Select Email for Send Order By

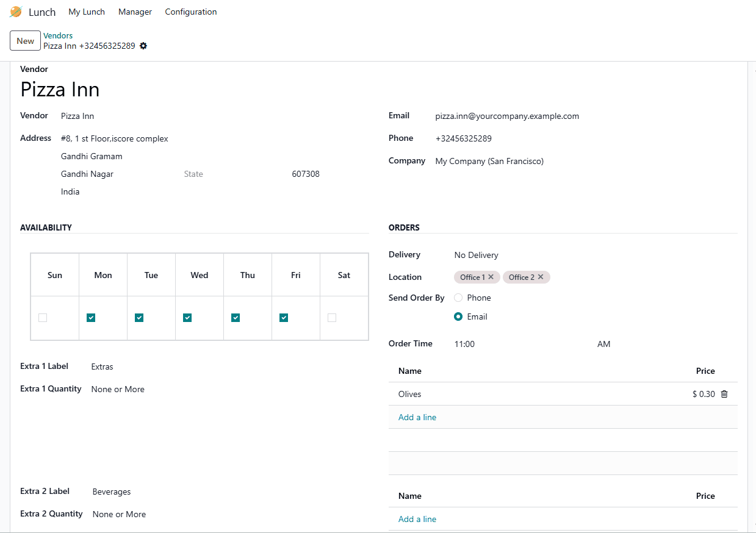(x=458, y=317)
